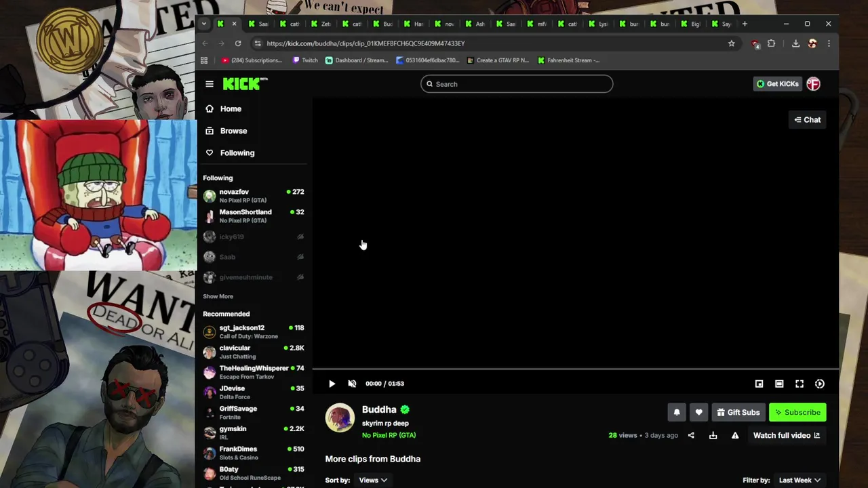Open Home in the sidebar
Viewport: 868px width, 488px height.
[x=231, y=108]
